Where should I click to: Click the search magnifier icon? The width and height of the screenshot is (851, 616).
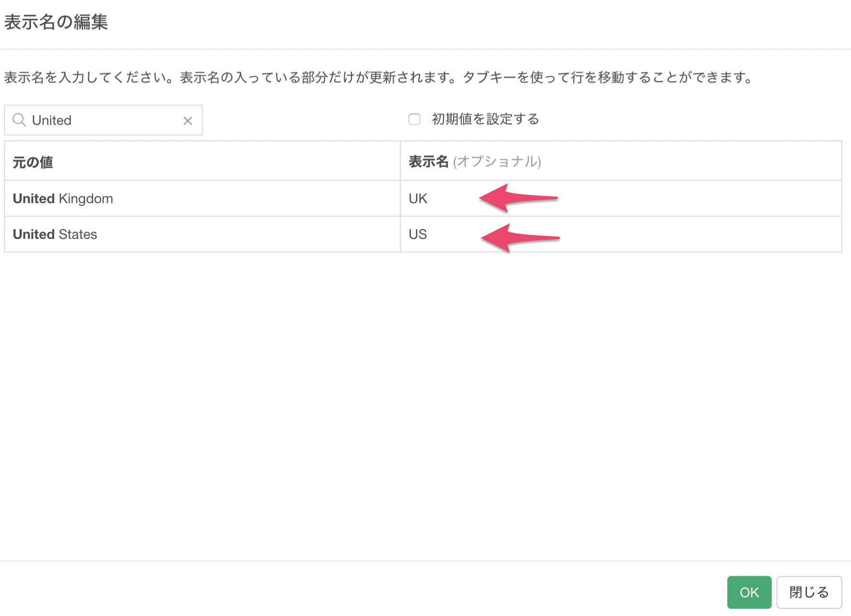(19, 120)
